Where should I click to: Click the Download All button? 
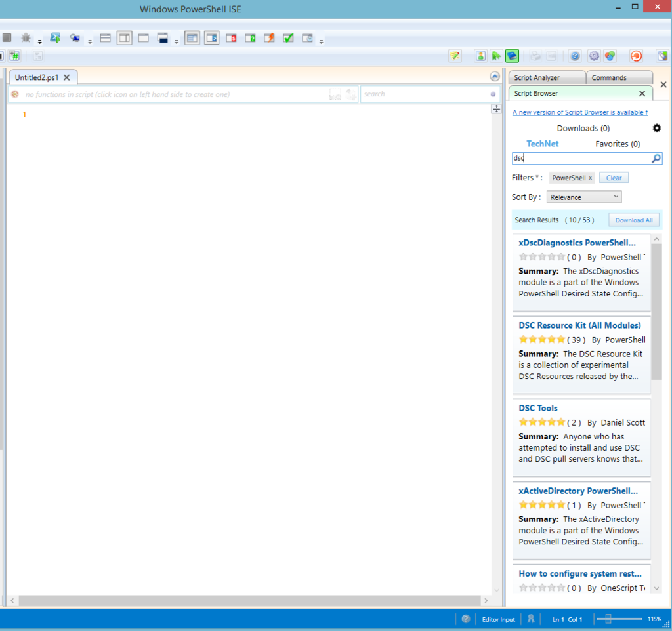(x=634, y=220)
